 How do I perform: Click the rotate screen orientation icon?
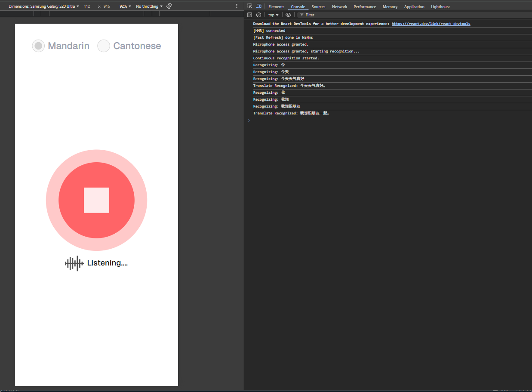point(169,6)
